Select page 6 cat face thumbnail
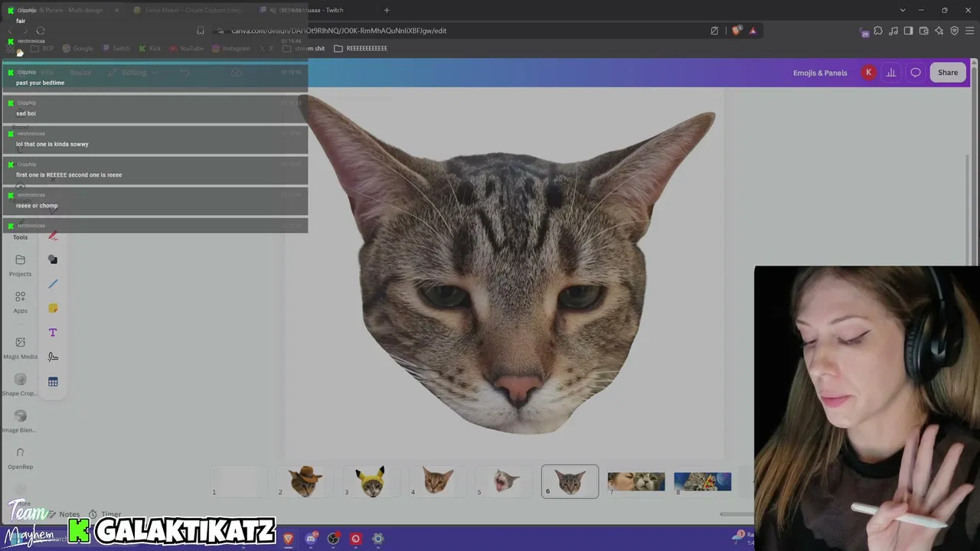Image resolution: width=980 pixels, height=551 pixels. [570, 481]
